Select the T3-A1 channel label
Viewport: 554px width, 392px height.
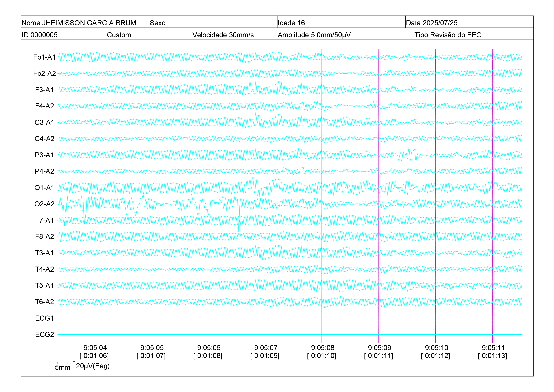[x=45, y=253]
